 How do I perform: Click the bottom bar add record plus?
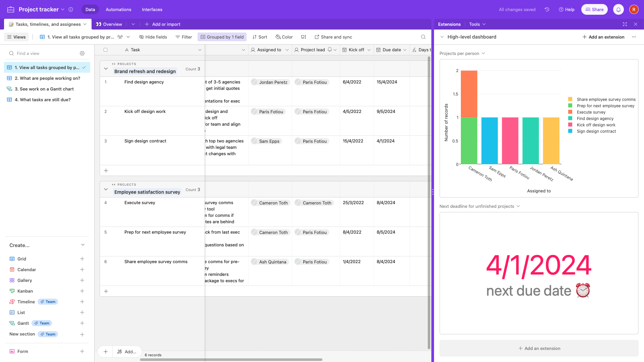[105, 352]
